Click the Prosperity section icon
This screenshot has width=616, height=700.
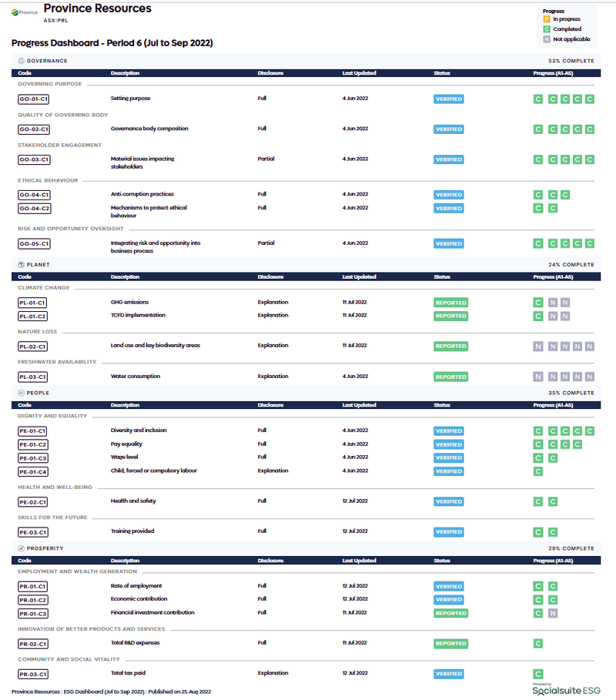tap(21, 548)
